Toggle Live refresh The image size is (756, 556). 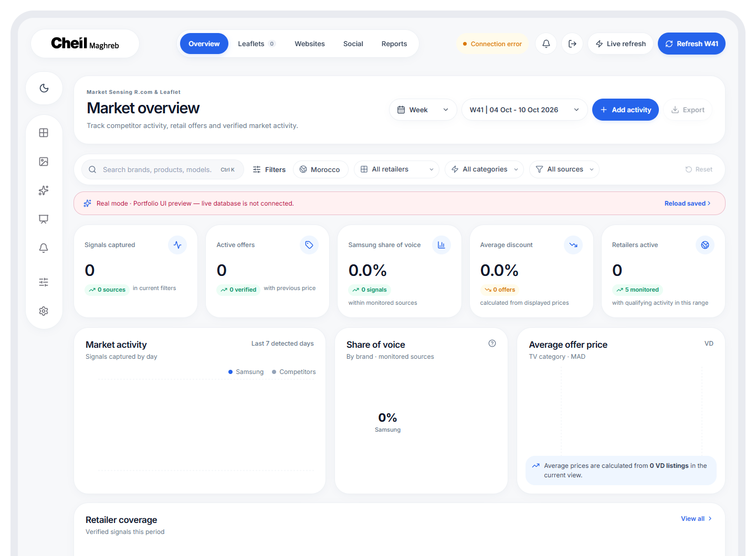pyautogui.click(x=621, y=44)
